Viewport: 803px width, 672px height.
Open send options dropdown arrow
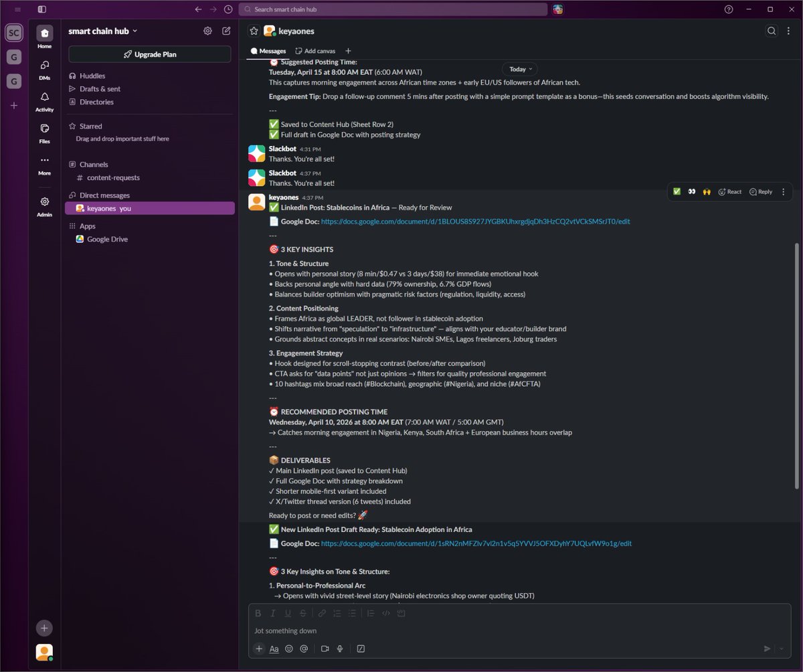click(781, 649)
